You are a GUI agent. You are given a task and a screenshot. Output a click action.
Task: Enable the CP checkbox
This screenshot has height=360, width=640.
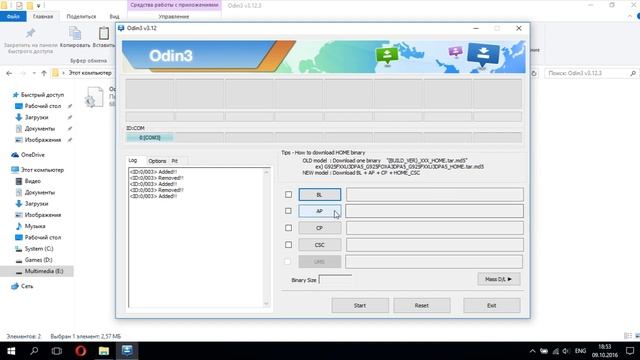289,228
